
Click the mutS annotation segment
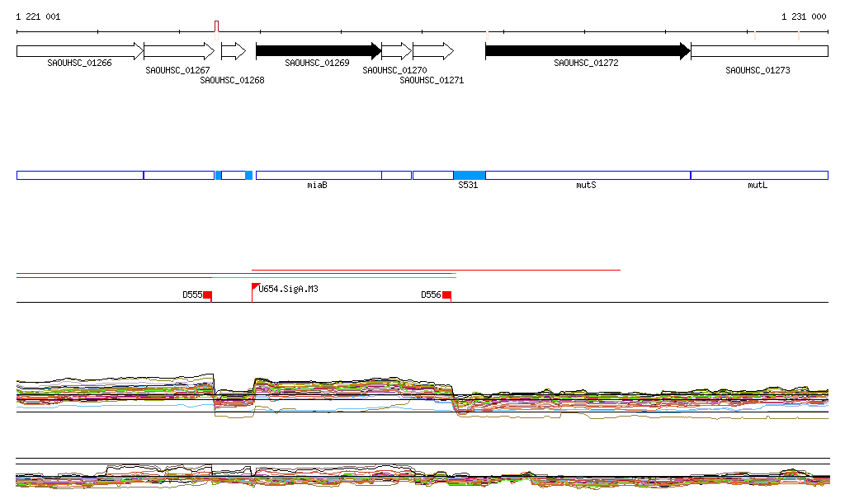pos(588,175)
